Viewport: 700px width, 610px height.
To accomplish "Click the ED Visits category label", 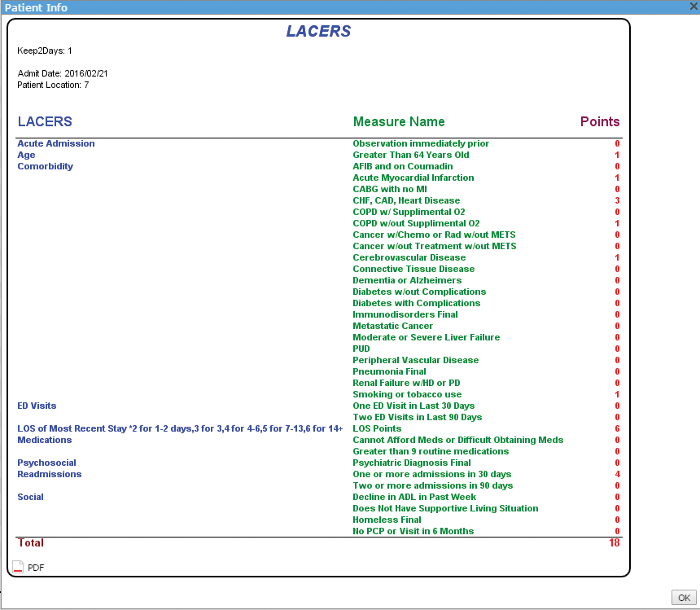I will (x=37, y=406).
